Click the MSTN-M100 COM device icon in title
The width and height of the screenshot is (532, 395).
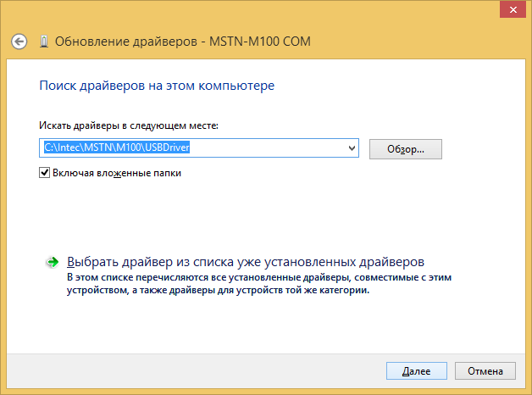44,42
